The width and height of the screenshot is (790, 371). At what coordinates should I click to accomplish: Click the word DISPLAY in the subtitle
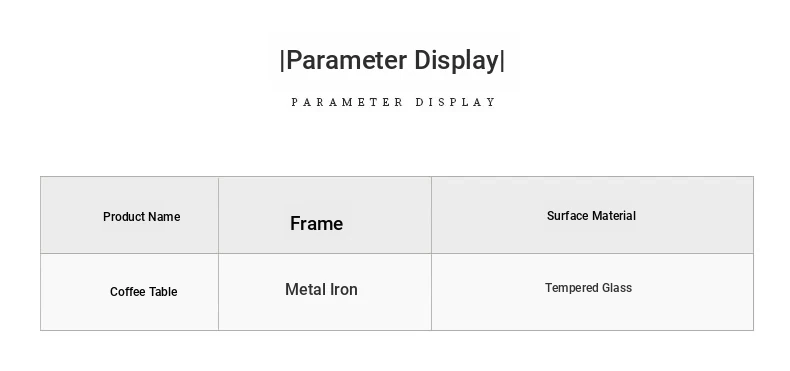(x=456, y=102)
